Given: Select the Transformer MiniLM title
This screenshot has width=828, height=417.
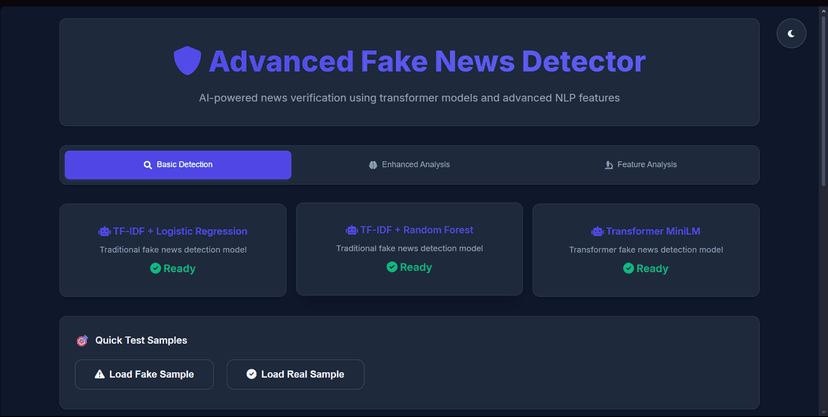Looking at the screenshot, I should [x=653, y=231].
